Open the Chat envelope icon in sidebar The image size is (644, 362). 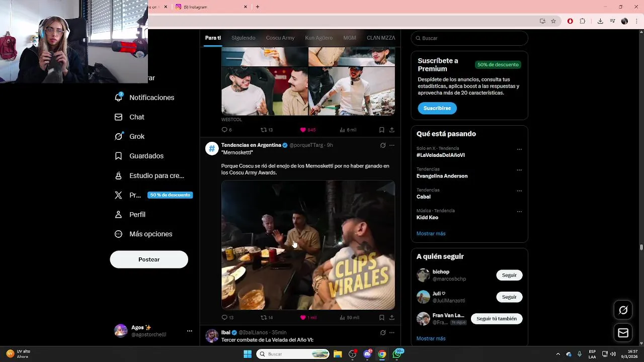point(118,117)
